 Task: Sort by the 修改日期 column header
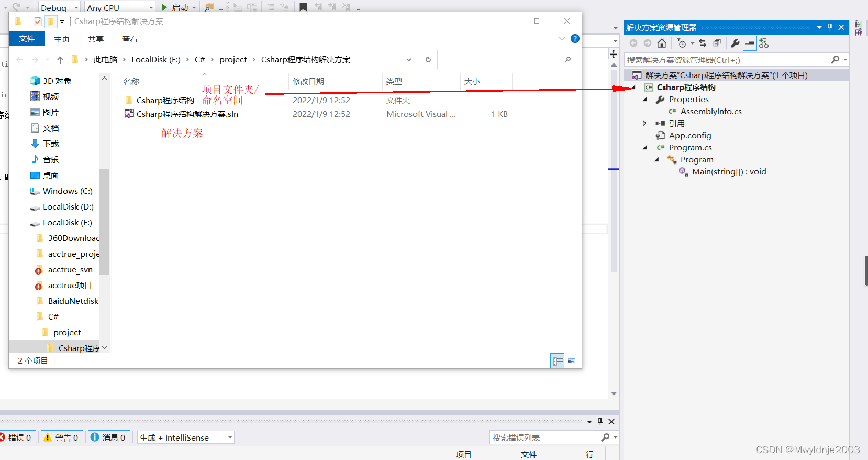tap(308, 81)
